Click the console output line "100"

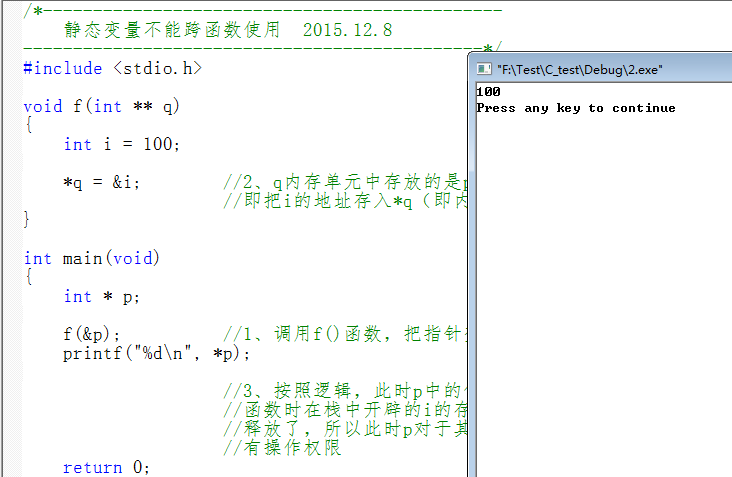488,91
